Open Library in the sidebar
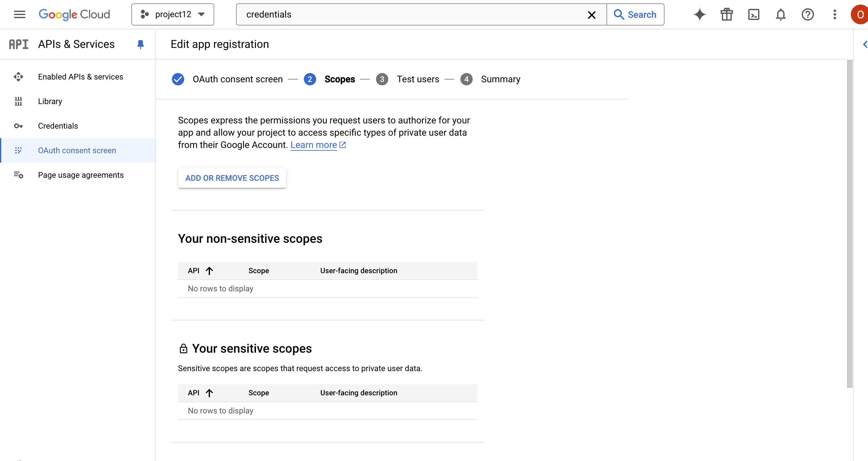This screenshot has height=461, width=868. (x=78, y=101)
